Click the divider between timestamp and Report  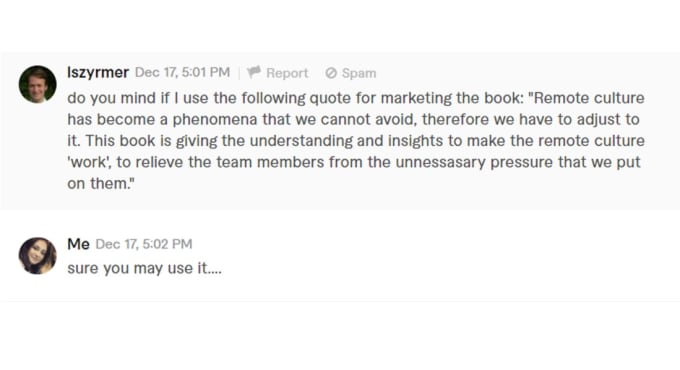[239, 72]
